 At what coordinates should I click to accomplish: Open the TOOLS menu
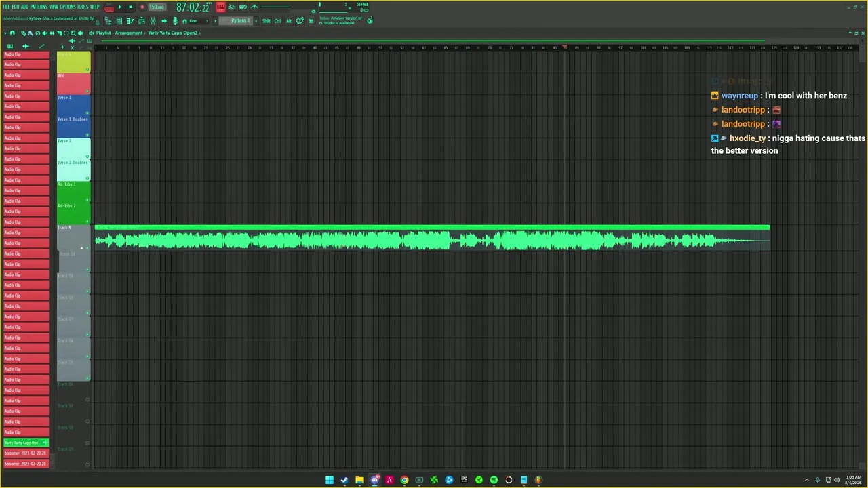point(83,7)
